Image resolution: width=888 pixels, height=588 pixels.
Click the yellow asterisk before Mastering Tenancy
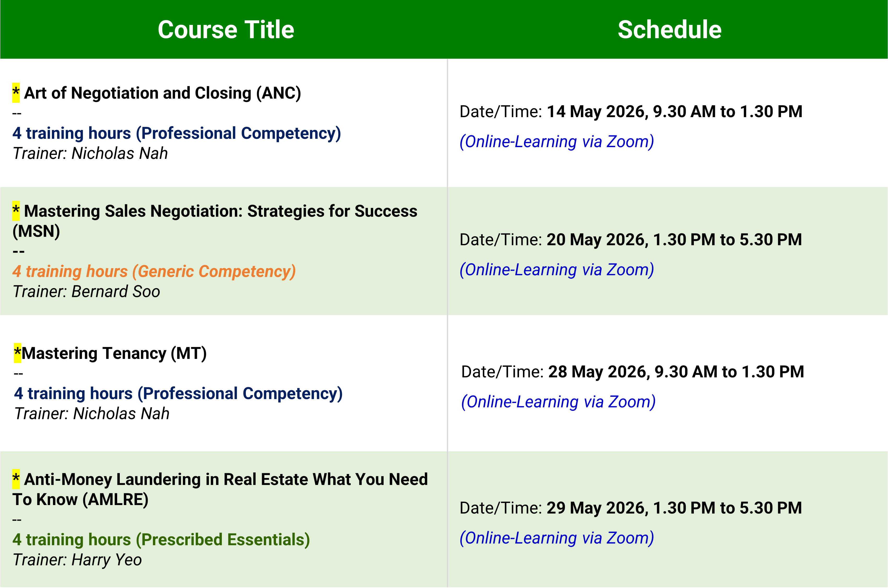point(17,353)
